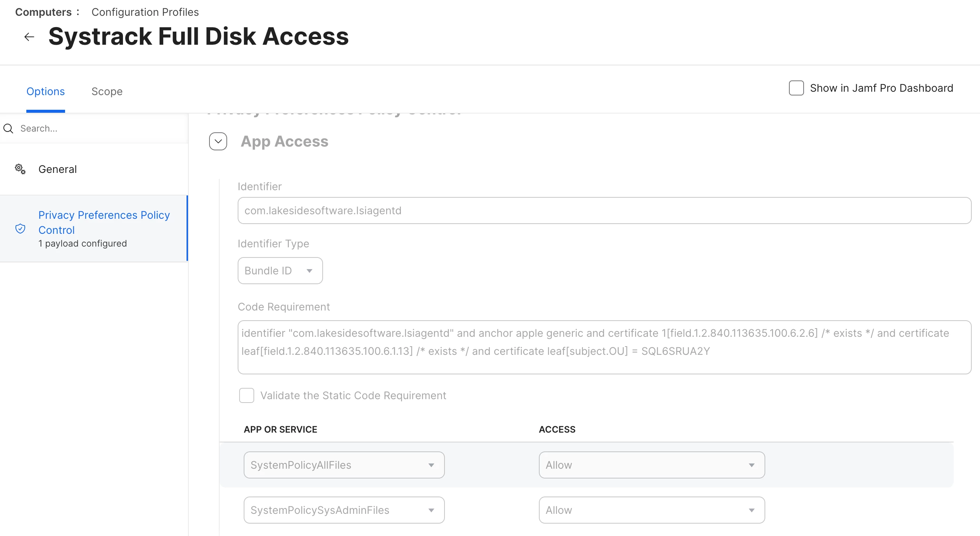Switch to the Scope tab

(107, 91)
